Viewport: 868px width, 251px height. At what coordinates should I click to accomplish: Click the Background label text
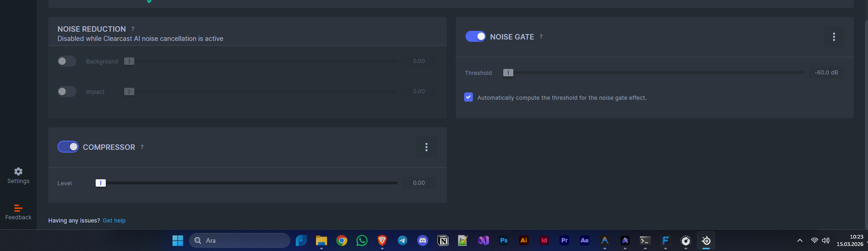(x=102, y=62)
